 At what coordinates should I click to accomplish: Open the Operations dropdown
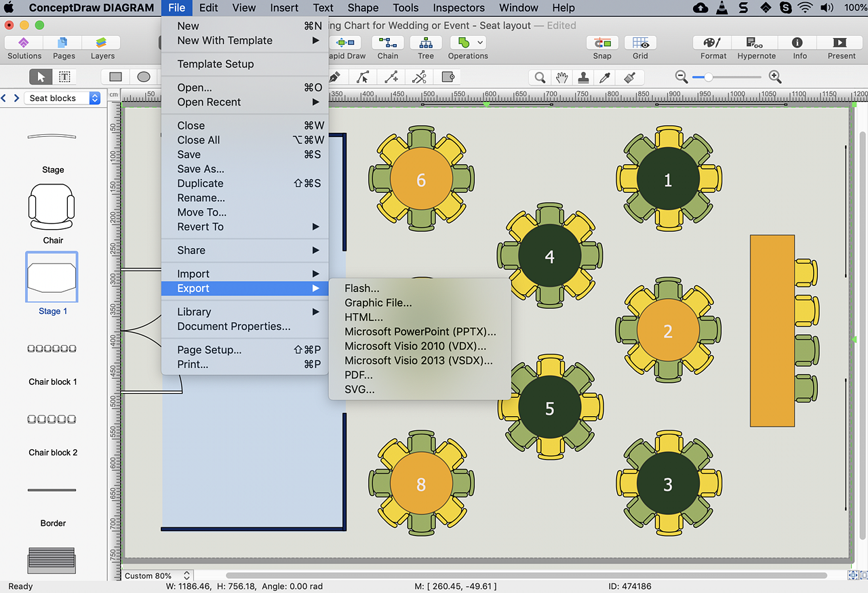pyautogui.click(x=468, y=47)
